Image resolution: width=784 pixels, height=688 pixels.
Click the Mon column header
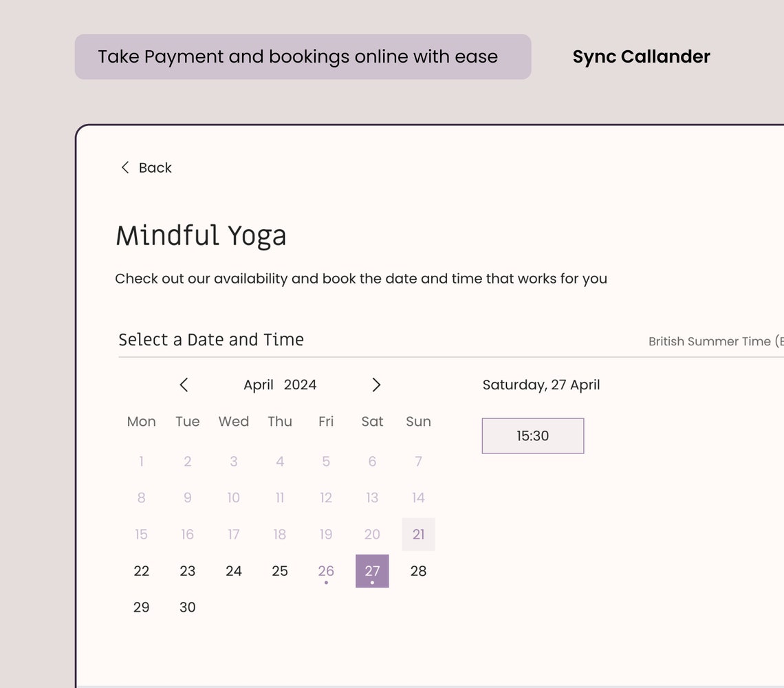pos(141,422)
